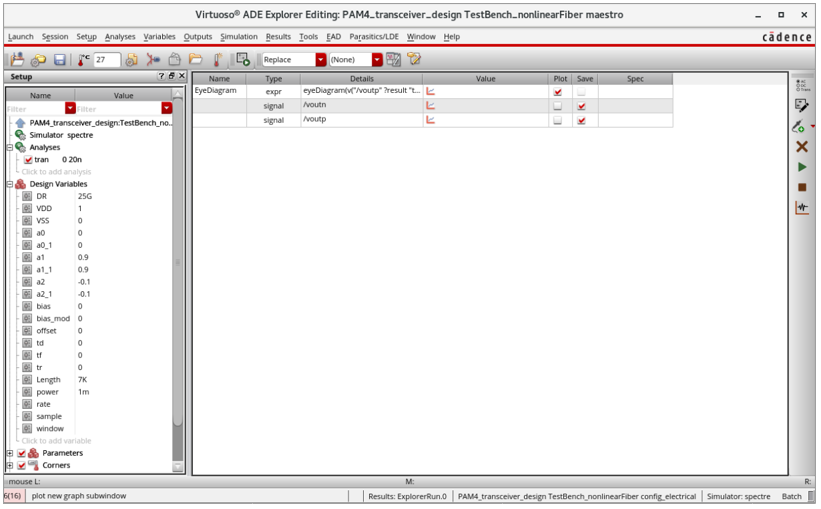This screenshot has width=821, height=509.
Task: Open the Session menu
Action: pyautogui.click(x=55, y=37)
